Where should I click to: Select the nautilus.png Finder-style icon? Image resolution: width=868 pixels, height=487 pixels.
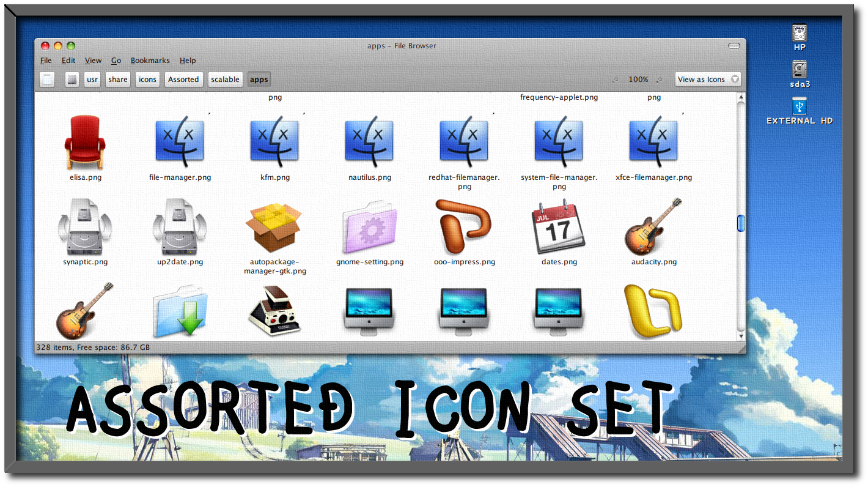369,139
